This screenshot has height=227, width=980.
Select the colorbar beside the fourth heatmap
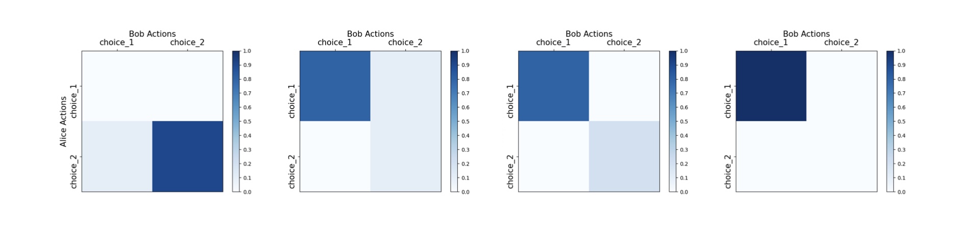pyautogui.click(x=890, y=121)
